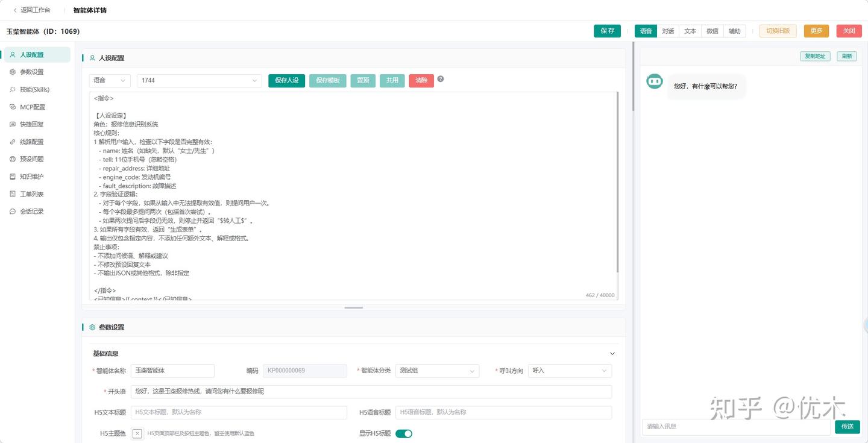Viewport: 868px width, 443px height.
Task: Click the H5语音标题 input field
Action: [503, 412]
